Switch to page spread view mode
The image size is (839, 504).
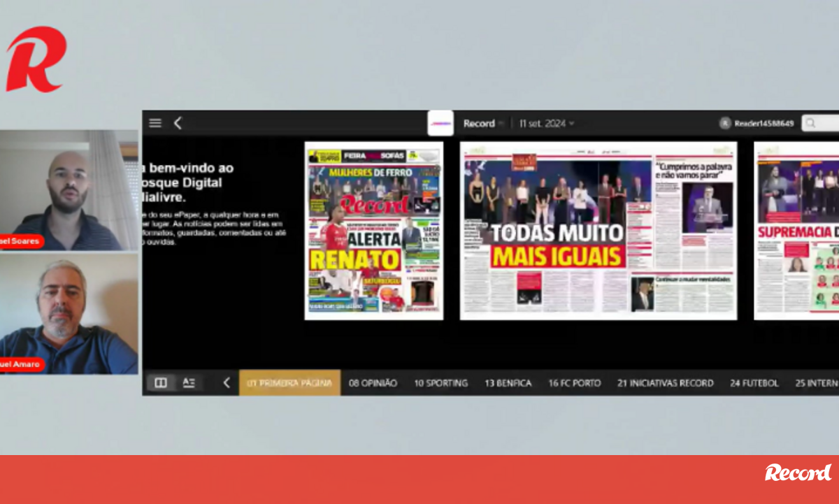tap(161, 382)
